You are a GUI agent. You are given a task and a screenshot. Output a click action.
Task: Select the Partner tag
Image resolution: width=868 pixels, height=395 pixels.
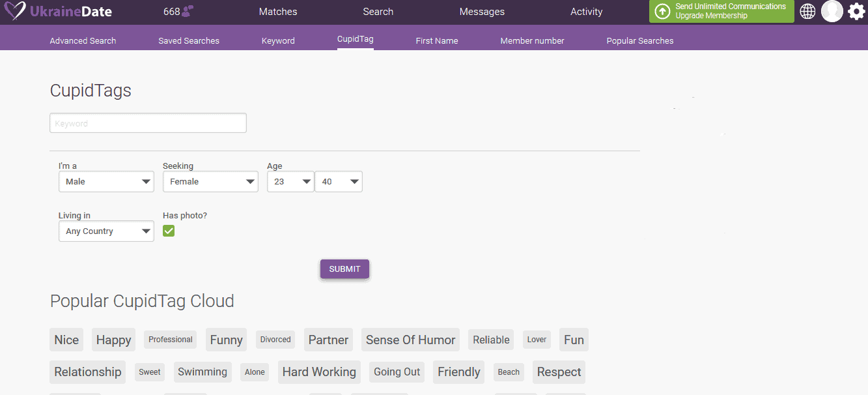click(x=328, y=340)
